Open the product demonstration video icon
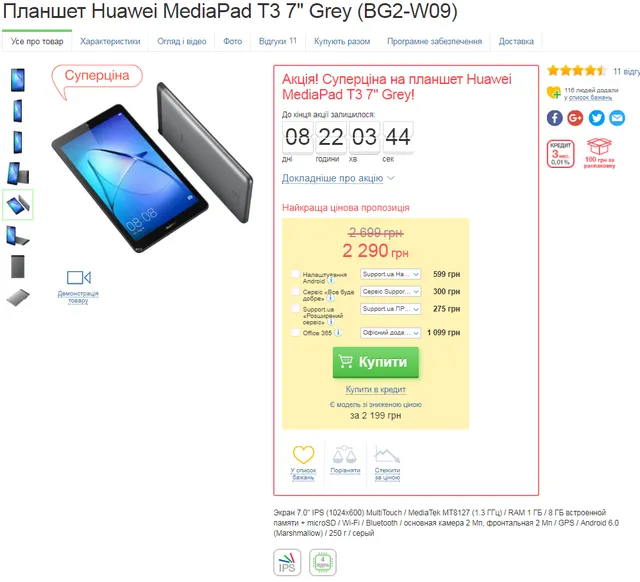Viewport: 640px width, 582px height. tap(78, 278)
